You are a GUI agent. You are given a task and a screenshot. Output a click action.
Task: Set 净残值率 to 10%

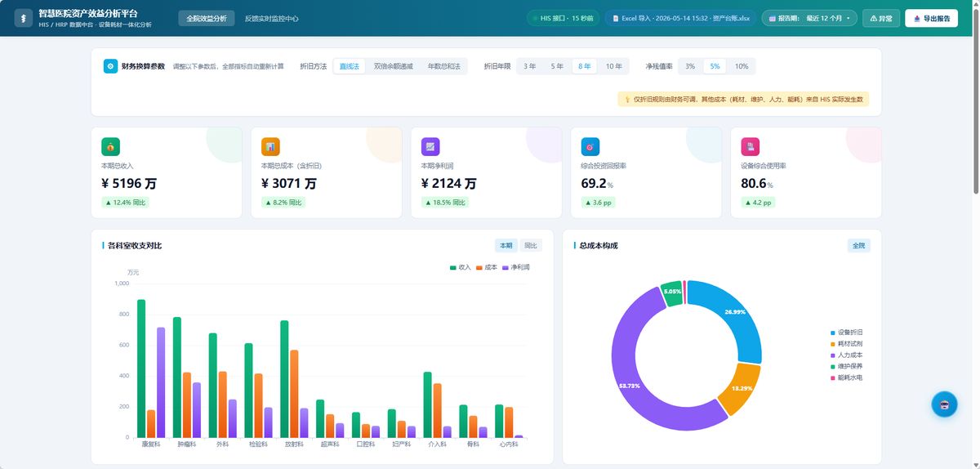coord(742,66)
